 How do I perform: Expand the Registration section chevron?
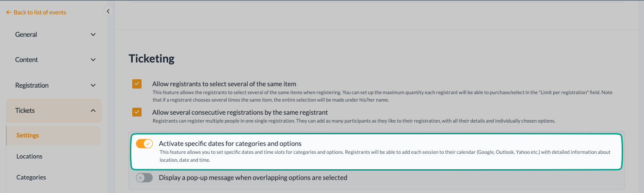pyautogui.click(x=93, y=85)
